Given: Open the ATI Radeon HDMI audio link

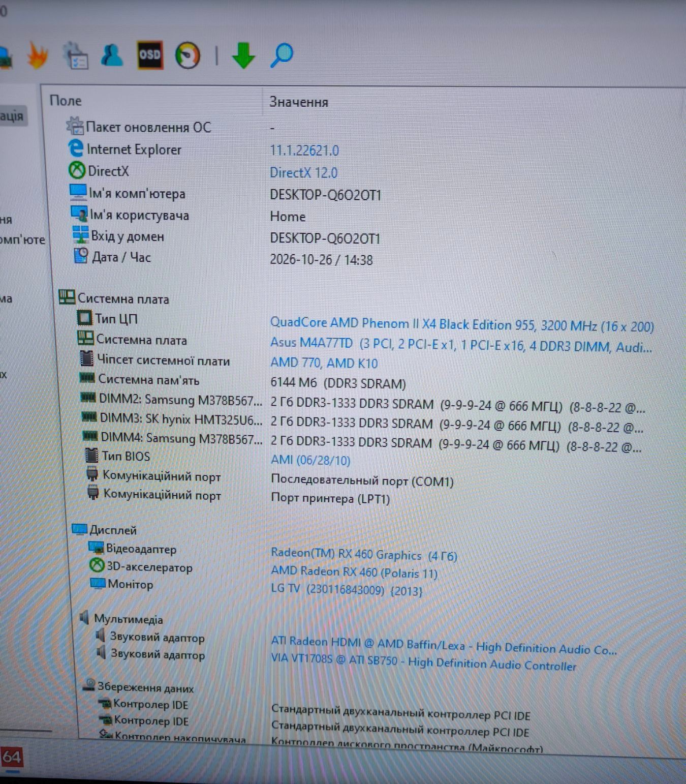Looking at the screenshot, I should pyautogui.click(x=444, y=646).
